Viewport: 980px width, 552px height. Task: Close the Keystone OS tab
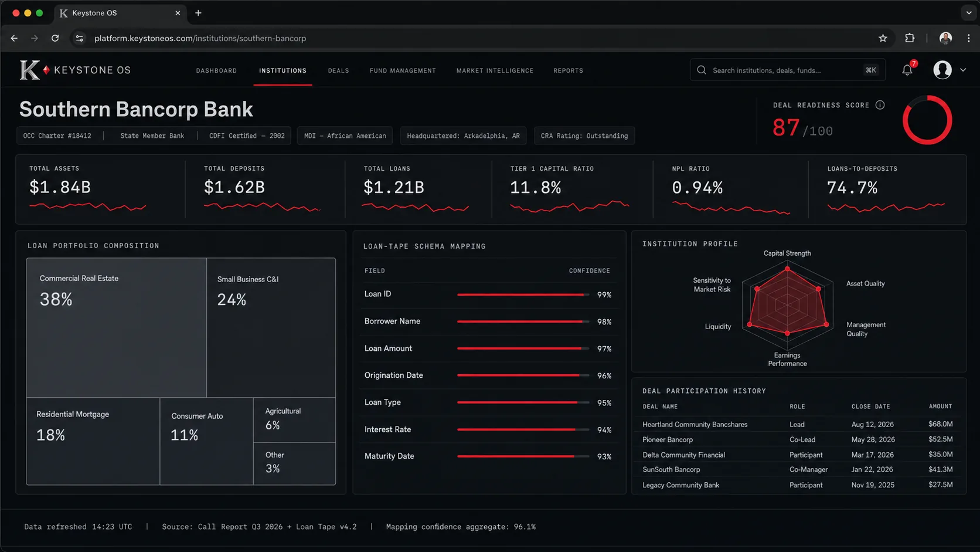click(178, 13)
